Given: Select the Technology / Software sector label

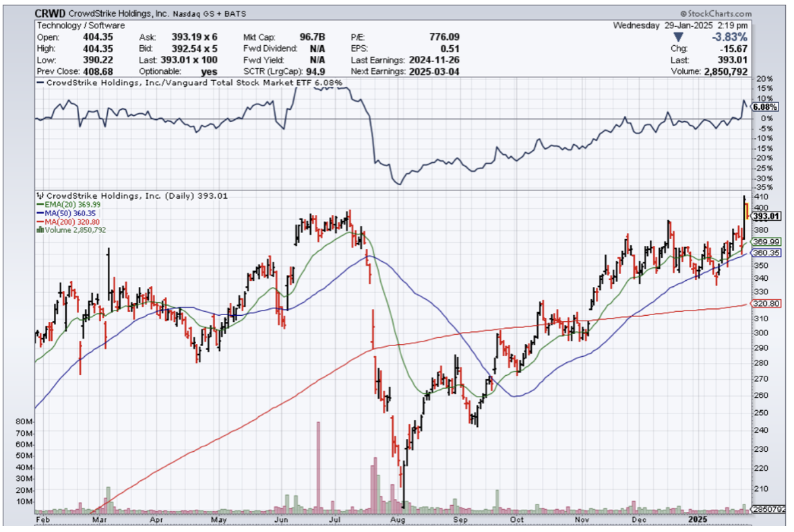Looking at the screenshot, I should point(80,26).
